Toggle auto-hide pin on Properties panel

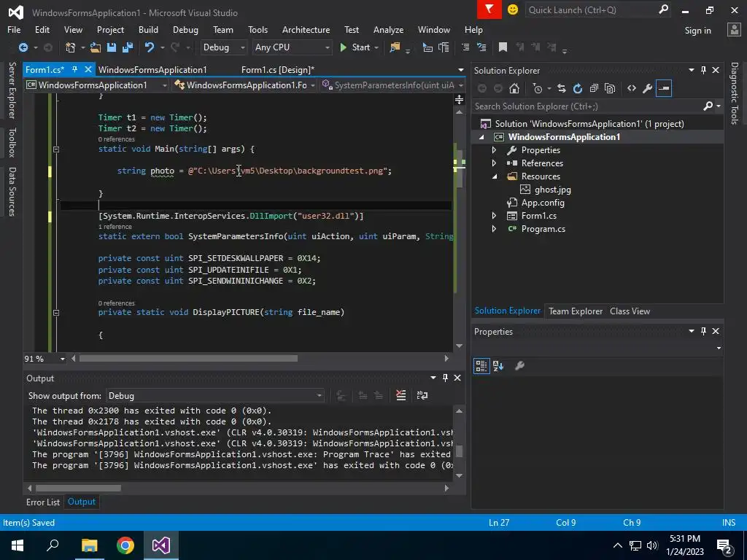click(704, 331)
